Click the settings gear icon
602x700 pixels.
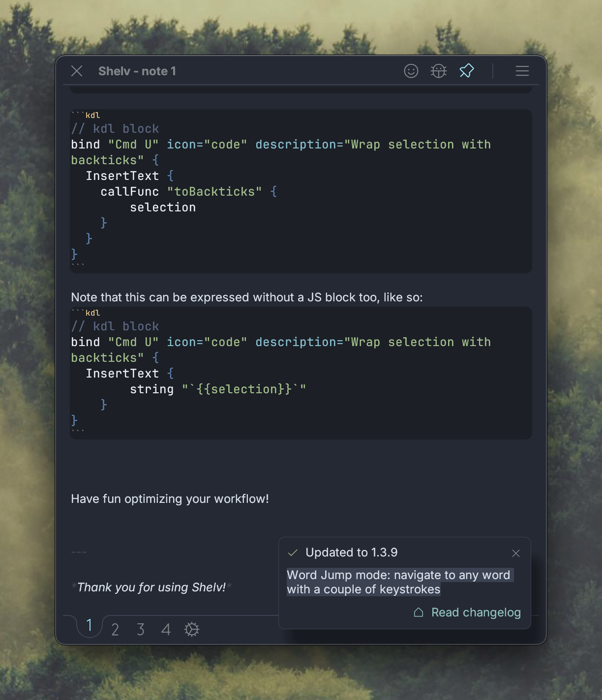coord(191,629)
